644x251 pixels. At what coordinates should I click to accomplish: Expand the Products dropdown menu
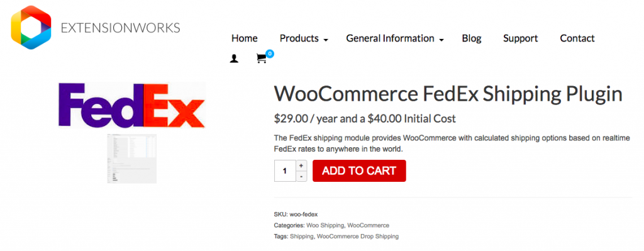click(x=304, y=38)
